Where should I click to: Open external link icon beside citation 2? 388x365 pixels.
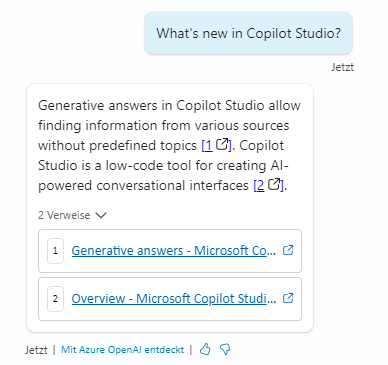[274, 184]
